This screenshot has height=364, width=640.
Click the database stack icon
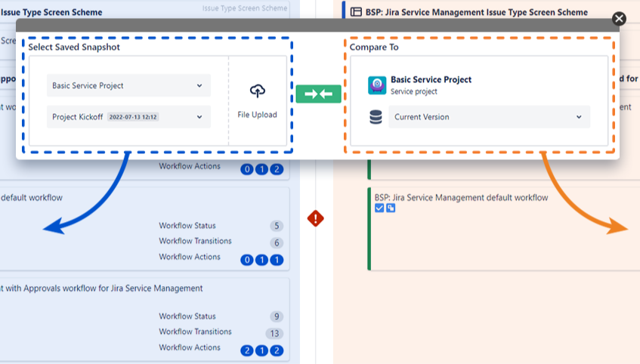click(376, 117)
